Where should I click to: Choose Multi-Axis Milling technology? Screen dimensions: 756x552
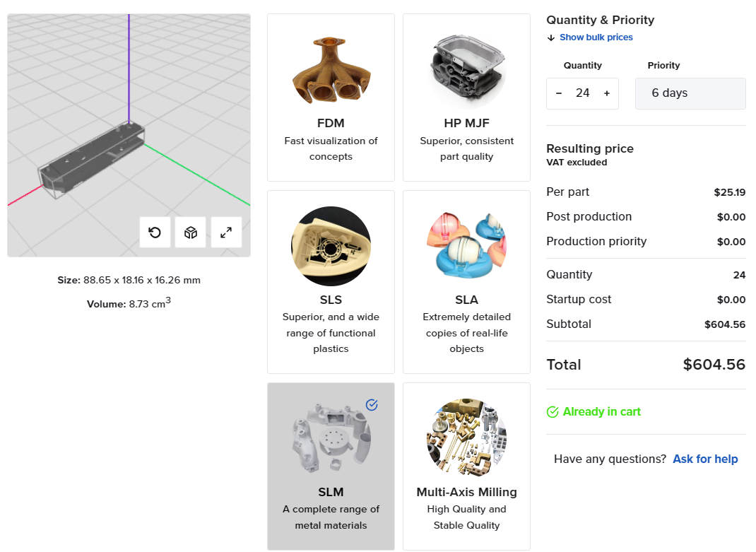coord(466,466)
